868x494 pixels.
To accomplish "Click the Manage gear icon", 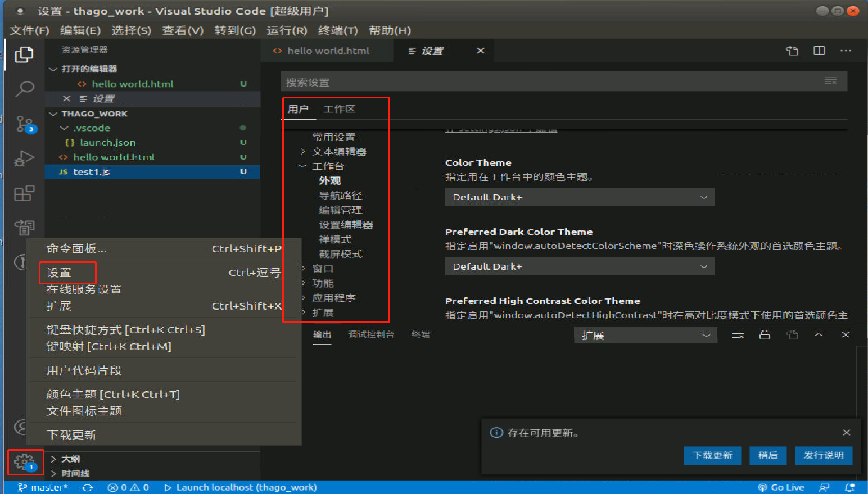I will [24, 462].
